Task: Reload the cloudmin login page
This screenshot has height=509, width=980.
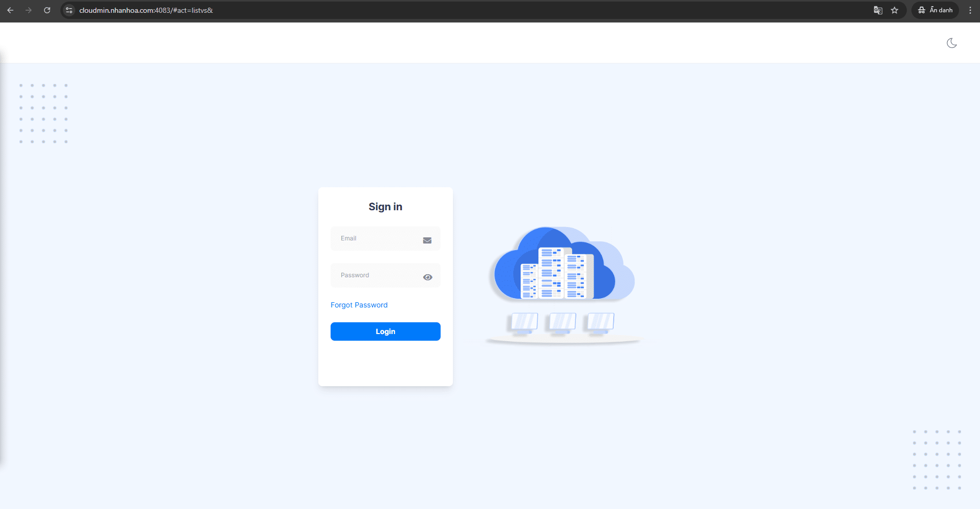Action: pos(47,10)
